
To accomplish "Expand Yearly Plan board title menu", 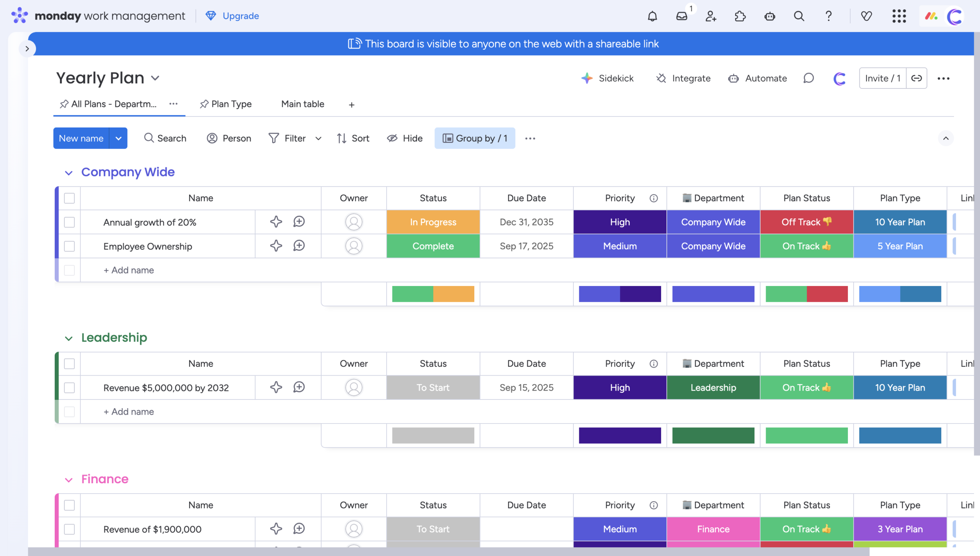I will (155, 78).
